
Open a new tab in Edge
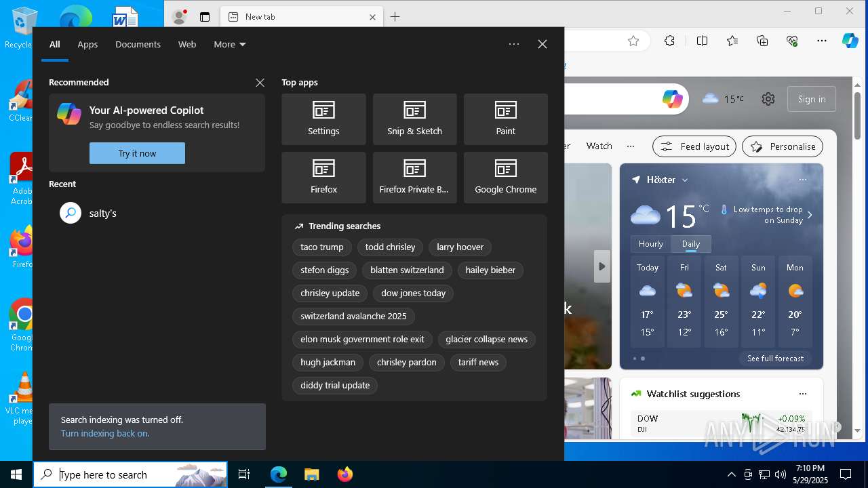click(395, 17)
